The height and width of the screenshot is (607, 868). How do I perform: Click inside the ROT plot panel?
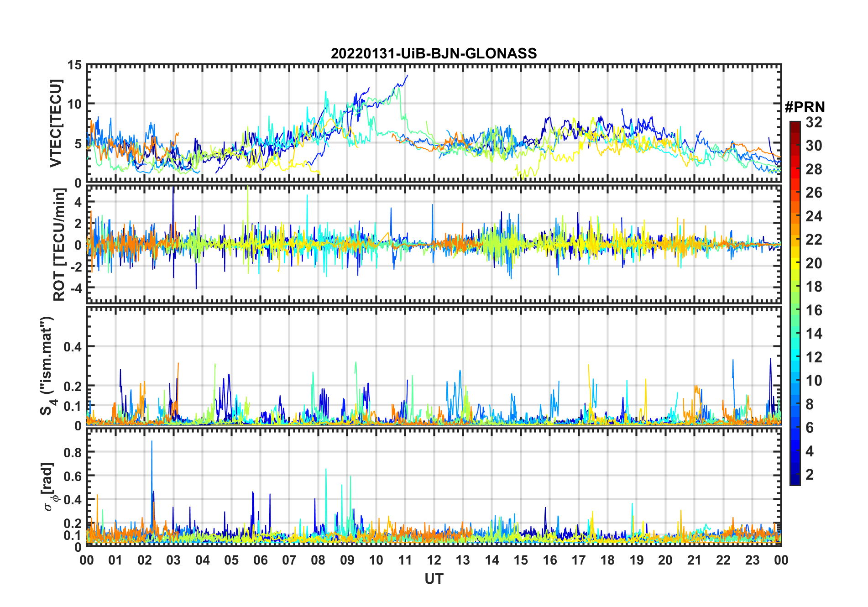coord(434,244)
